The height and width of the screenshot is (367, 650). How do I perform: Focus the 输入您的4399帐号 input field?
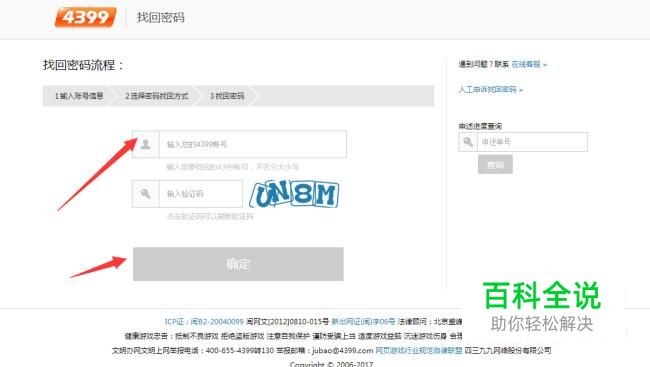click(x=252, y=144)
